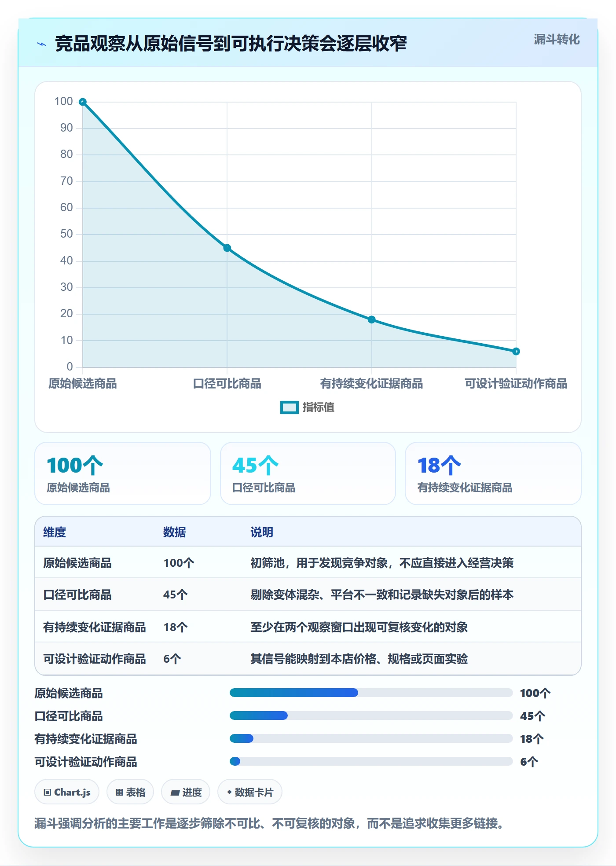Image resolution: width=616 pixels, height=866 pixels.
Task: Click the 6个 value beside progress bar
Action: (x=529, y=762)
